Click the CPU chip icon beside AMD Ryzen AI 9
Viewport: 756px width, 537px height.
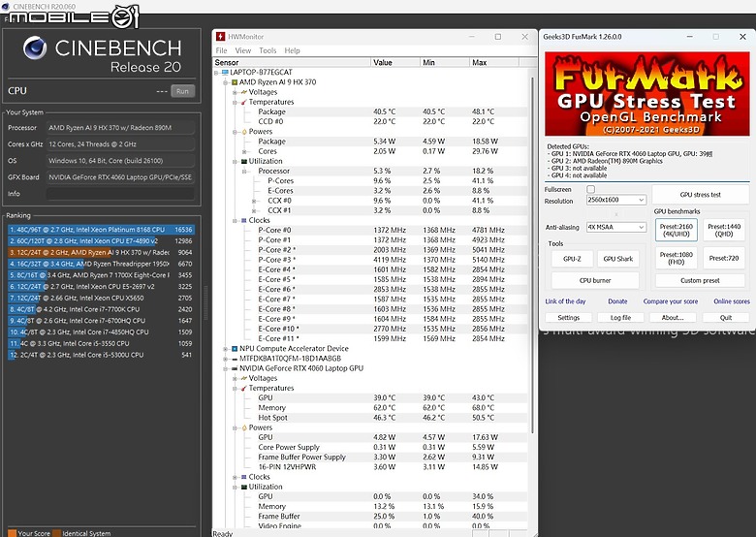tap(235, 82)
